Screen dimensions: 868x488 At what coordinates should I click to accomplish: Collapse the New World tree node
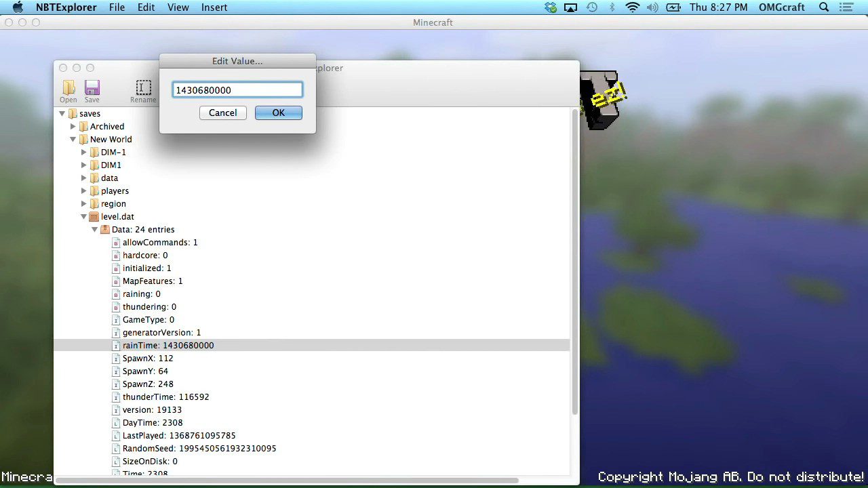tap(73, 139)
